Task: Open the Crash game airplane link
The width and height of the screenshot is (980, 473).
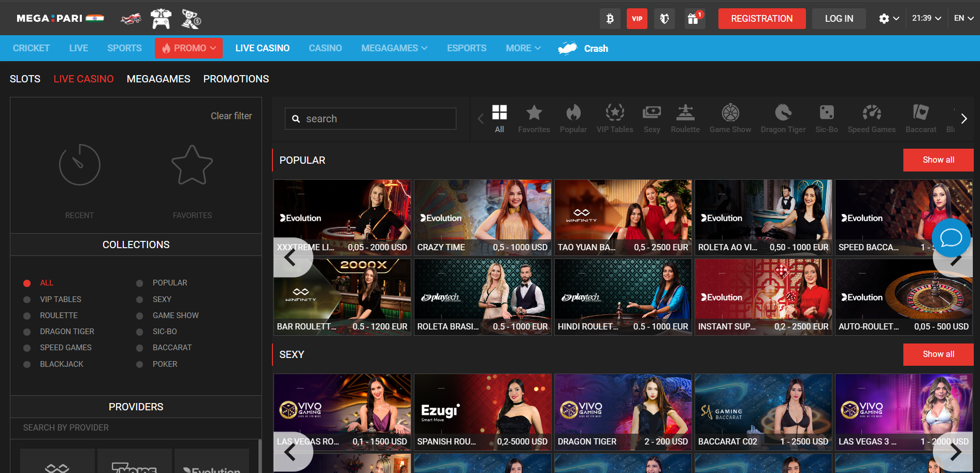Action: pos(583,48)
